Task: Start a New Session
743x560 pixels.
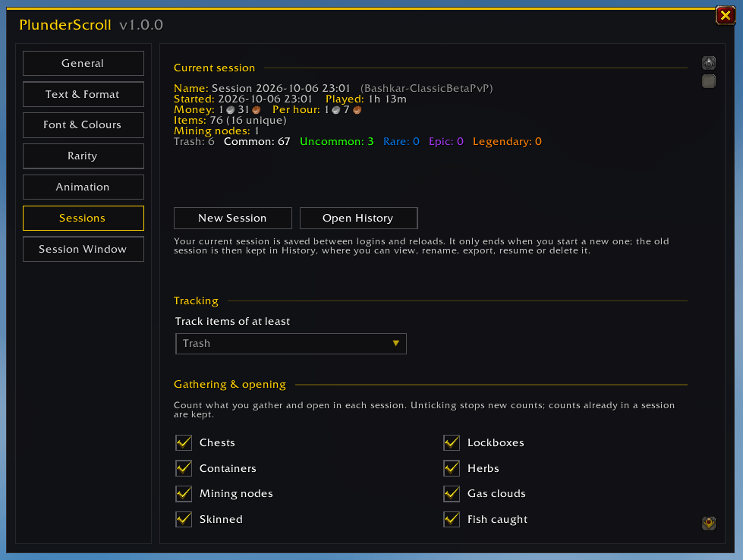Action: [x=233, y=218]
